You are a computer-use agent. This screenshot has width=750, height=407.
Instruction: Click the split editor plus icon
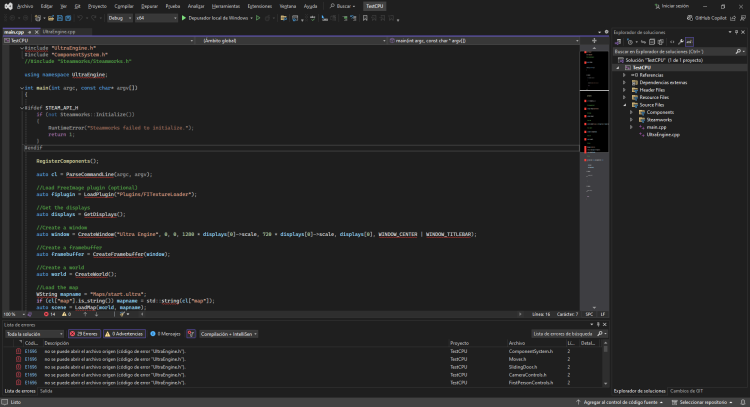(x=594, y=41)
